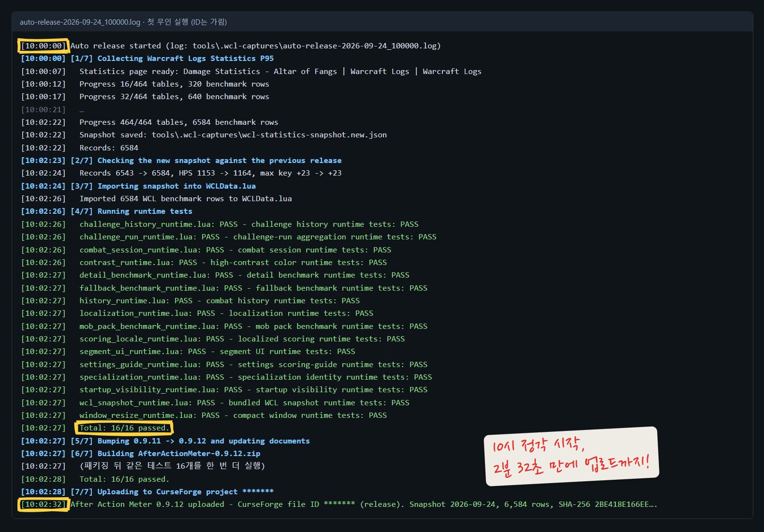
Task: Click settings_guide_runtime.lua PASS line
Action: [224, 365]
